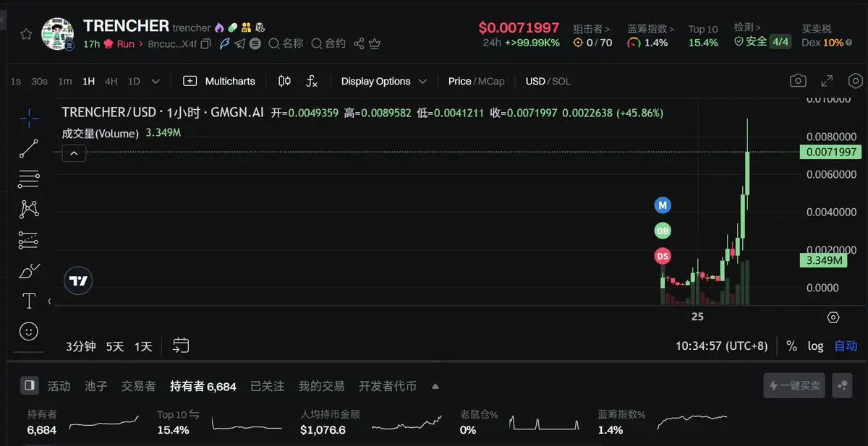Open the blue feather social icon
The image size is (868, 446).
tap(224, 44)
